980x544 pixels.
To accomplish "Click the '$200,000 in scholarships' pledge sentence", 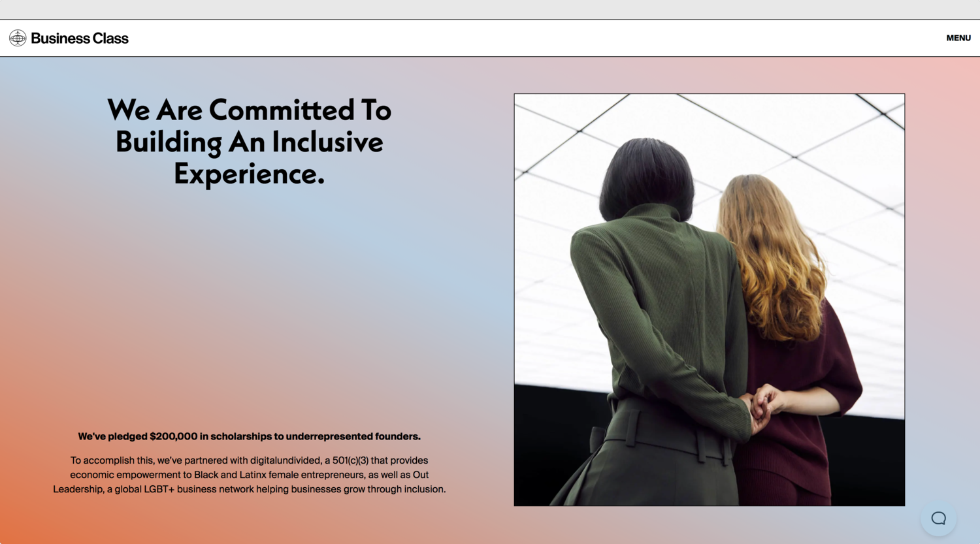I will point(250,436).
